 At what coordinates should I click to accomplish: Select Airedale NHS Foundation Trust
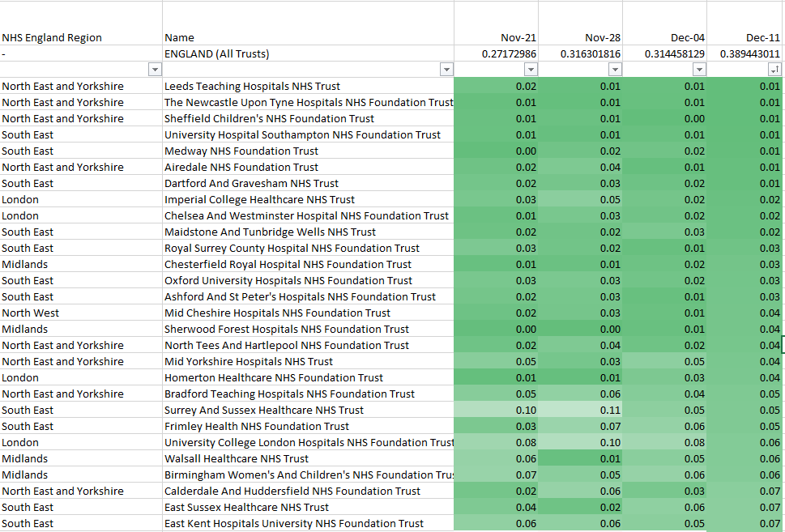309,167
